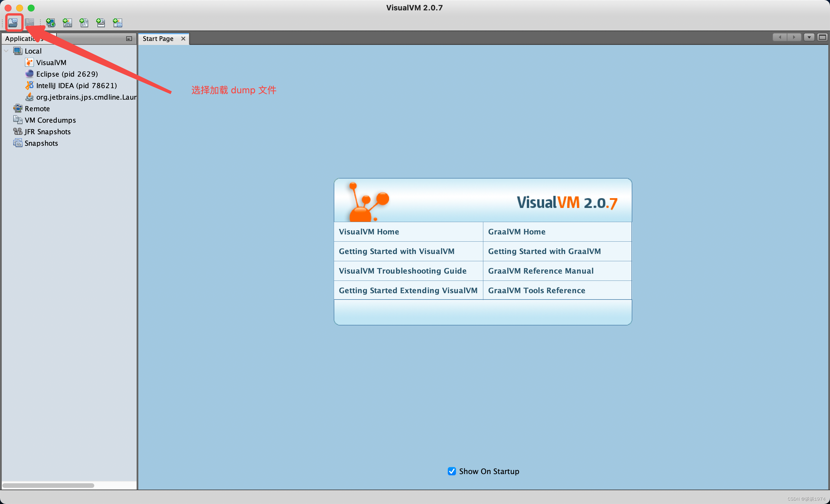This screenshot has height=504, width=830.
Task: Collapse the Local tree node
Action: (x=6, y=51)
